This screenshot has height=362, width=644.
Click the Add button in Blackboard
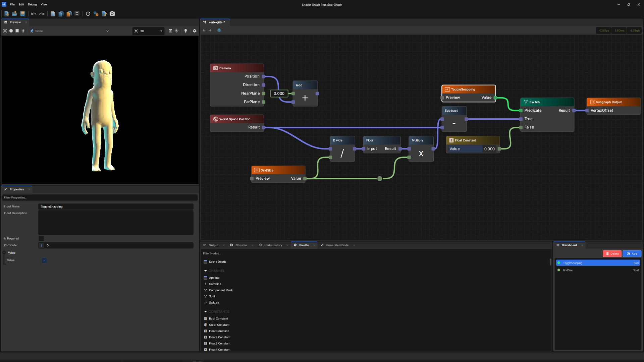(x=632, y=254)
